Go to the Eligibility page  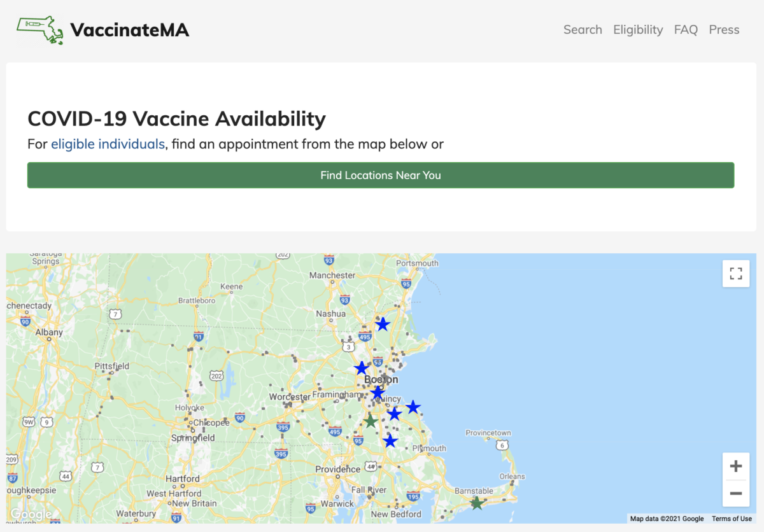[638, 30]
